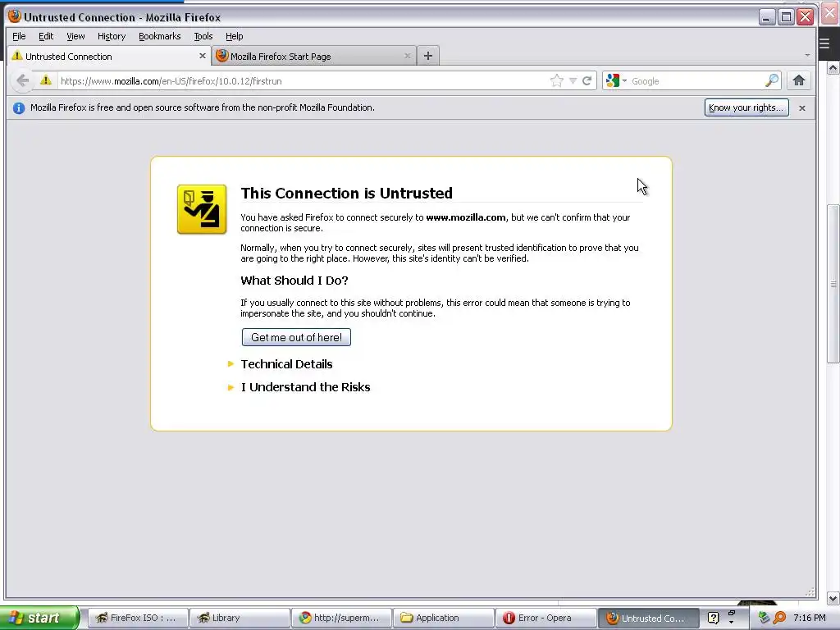
Task: Click the bold www.mozilla.com text
Action: [466, 217]
